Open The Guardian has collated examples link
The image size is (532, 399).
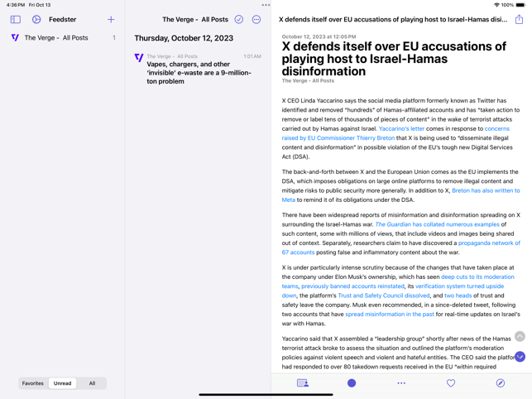437,224
